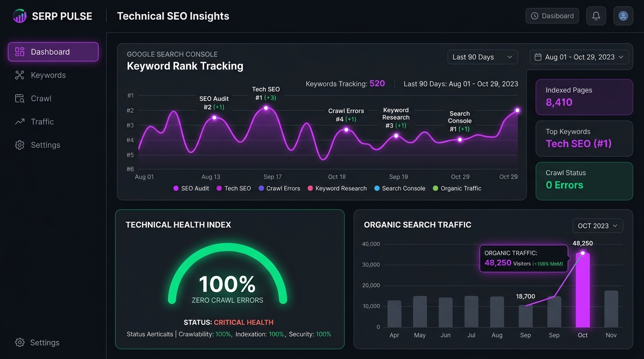Click the Indexation 100% value

(277, 334)
